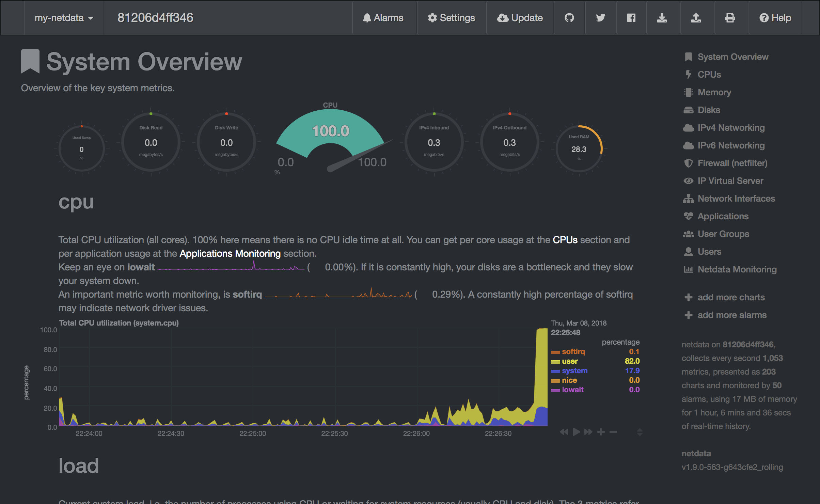Toggle the user dimension in chart legend

(x=570, y=361)
